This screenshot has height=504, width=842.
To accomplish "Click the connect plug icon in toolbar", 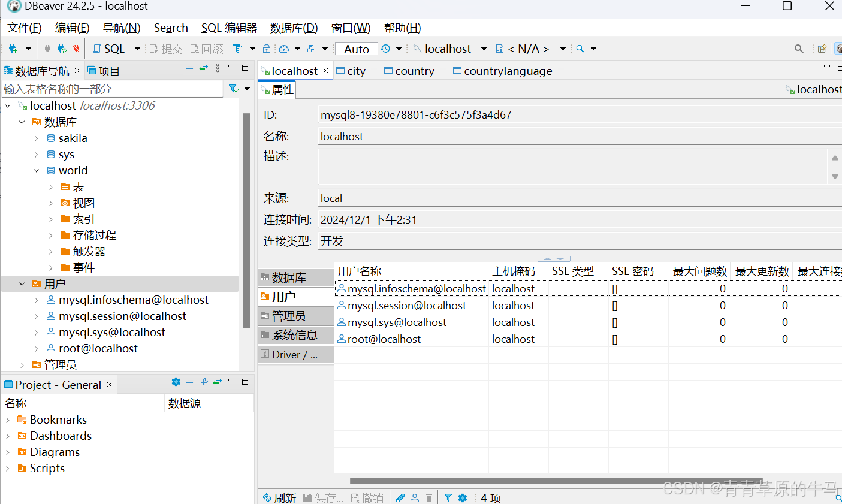I will coord(47,49).
